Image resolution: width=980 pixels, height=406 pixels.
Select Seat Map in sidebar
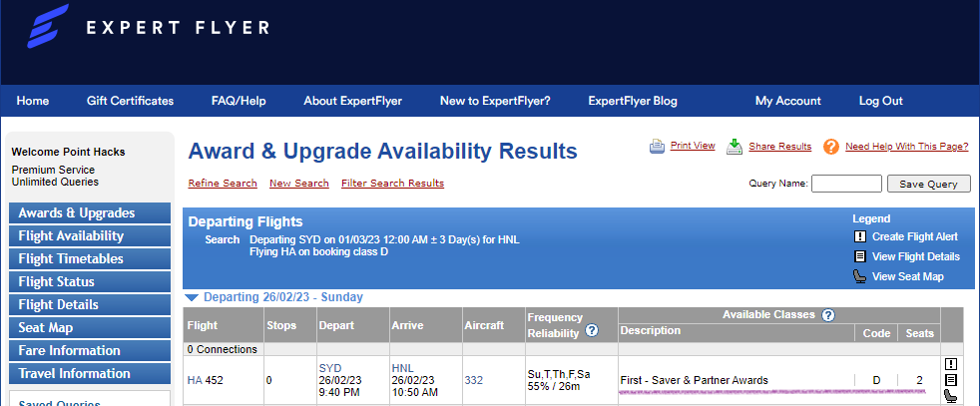[x=90, y=327]
